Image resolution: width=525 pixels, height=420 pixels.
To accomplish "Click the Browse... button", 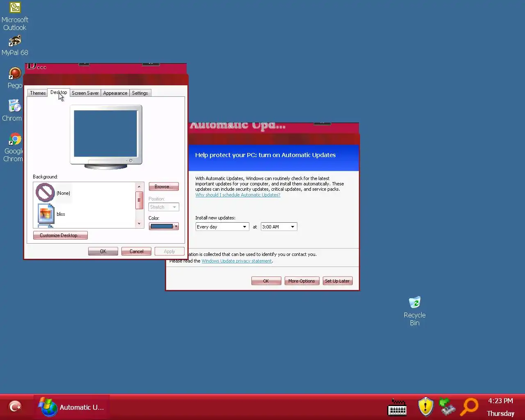I will [x=164, y=187].
